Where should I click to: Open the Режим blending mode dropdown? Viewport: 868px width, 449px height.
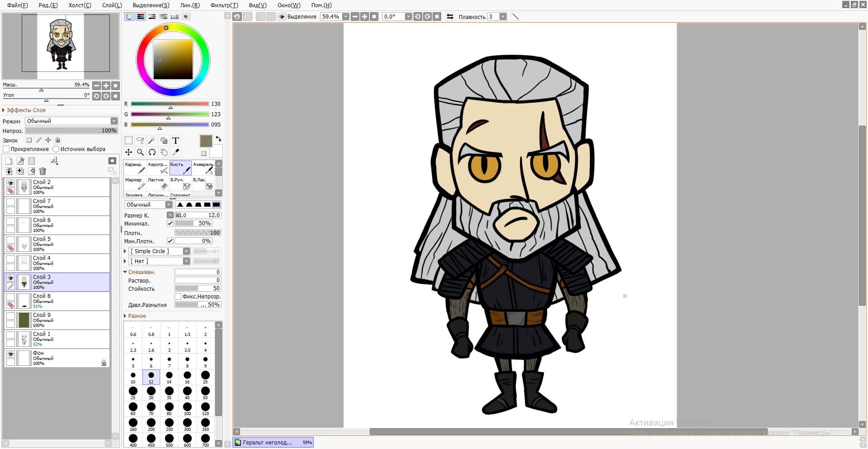71,121
